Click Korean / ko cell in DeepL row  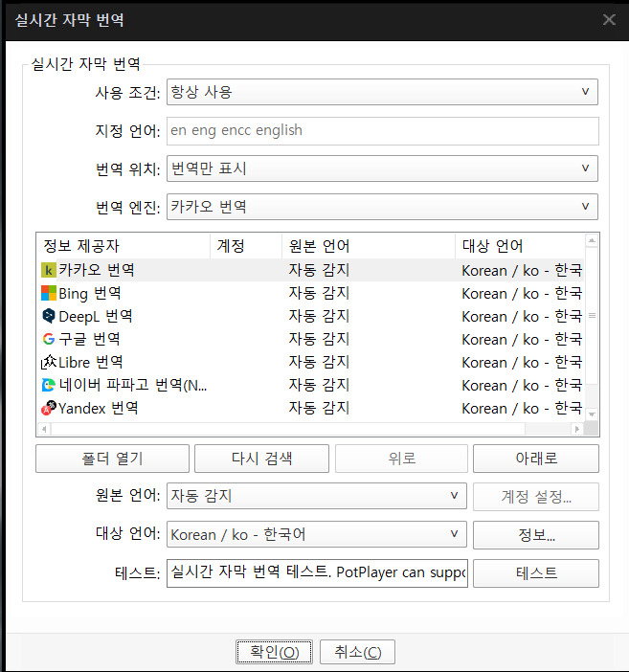tap(522, 316)
